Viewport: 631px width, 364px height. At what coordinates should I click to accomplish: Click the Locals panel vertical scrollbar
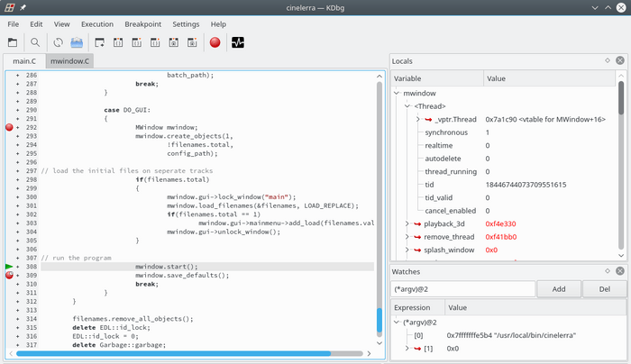[621, 98]
